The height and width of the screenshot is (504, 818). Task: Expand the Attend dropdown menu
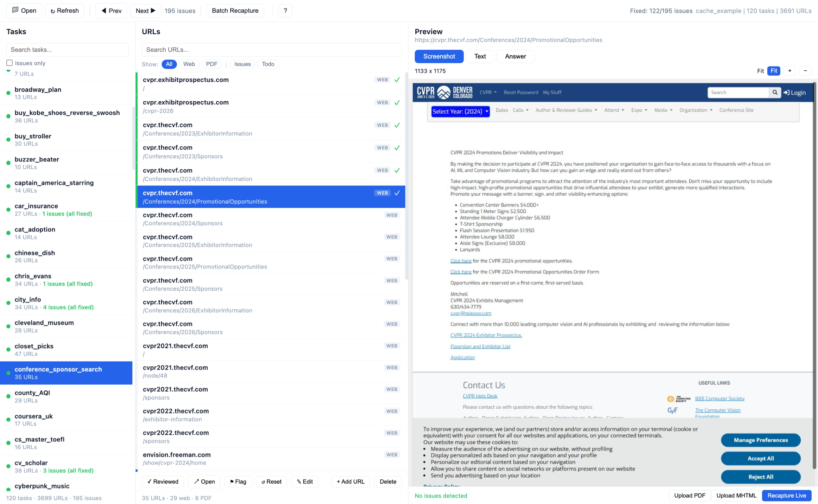point(614,110)
